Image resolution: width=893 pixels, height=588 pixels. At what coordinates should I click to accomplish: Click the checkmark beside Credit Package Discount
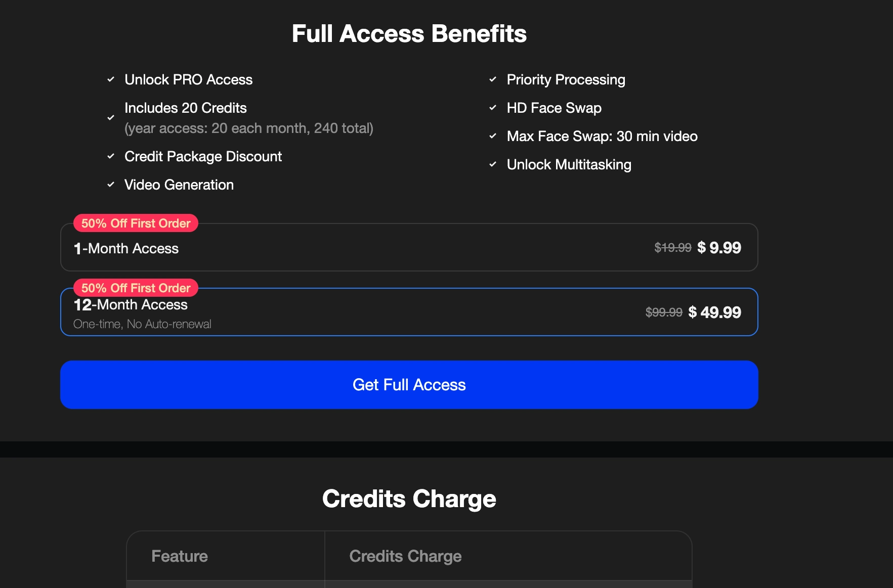pyautogui.click(x=111, y=156)
